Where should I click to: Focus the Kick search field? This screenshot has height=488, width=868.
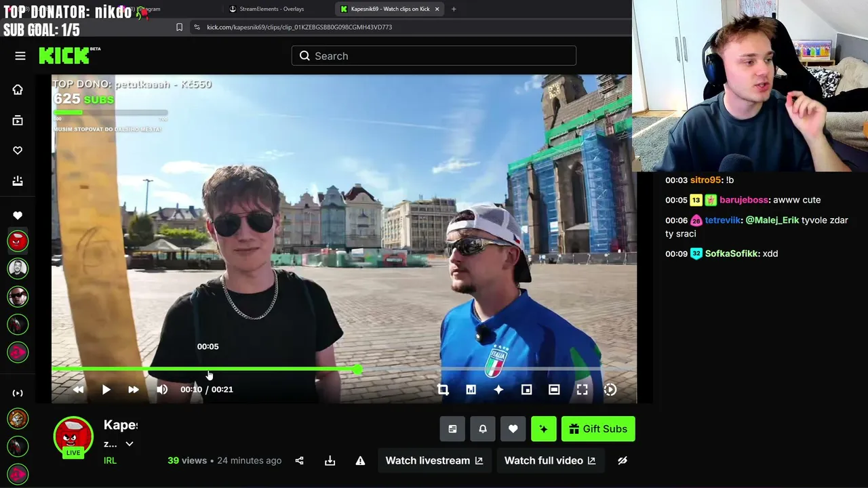(434, 56)
